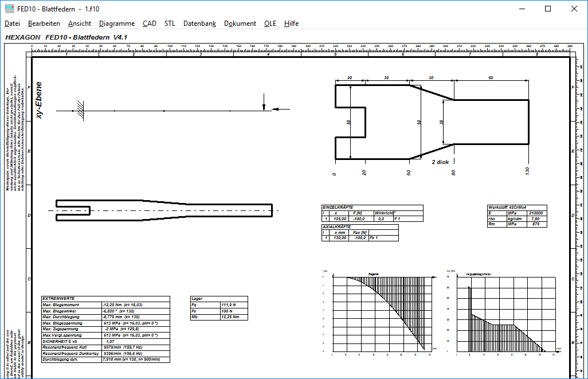Open the CAD menu

pyautogui.click(x=150, y=24)
